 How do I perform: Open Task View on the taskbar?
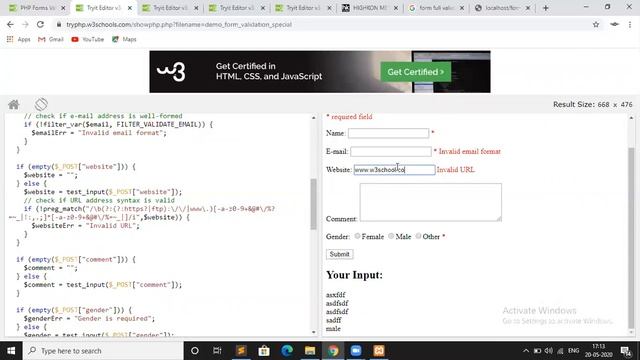[x=217, y=351]
